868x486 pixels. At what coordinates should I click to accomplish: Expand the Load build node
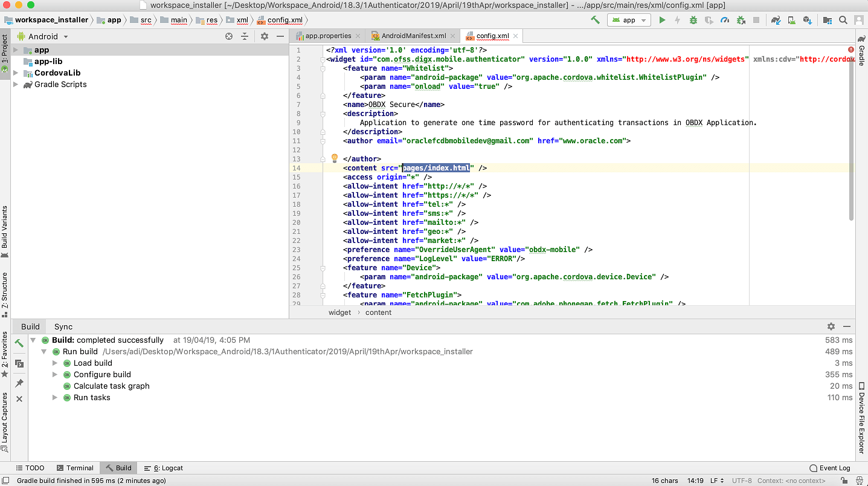[55, 363]
